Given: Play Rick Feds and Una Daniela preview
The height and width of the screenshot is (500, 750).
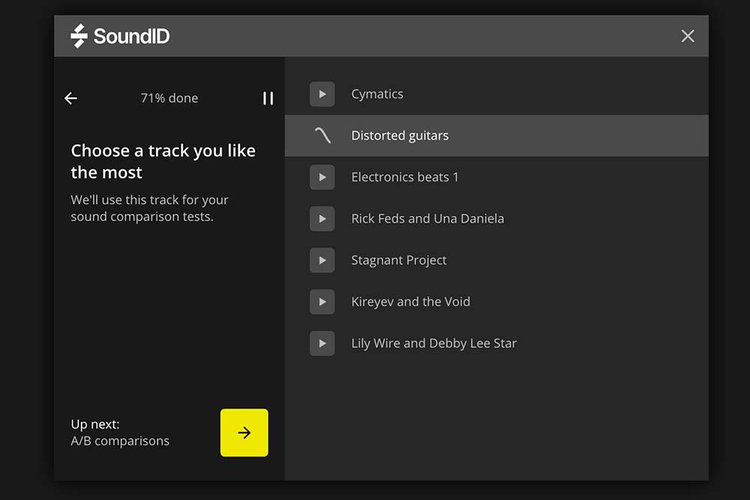Looking at the screenshot, I should point(322,219).
